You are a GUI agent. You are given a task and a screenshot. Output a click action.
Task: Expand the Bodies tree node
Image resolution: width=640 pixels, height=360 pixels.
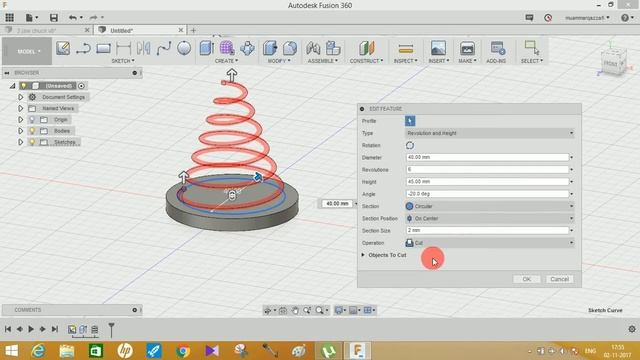(20, 131)
